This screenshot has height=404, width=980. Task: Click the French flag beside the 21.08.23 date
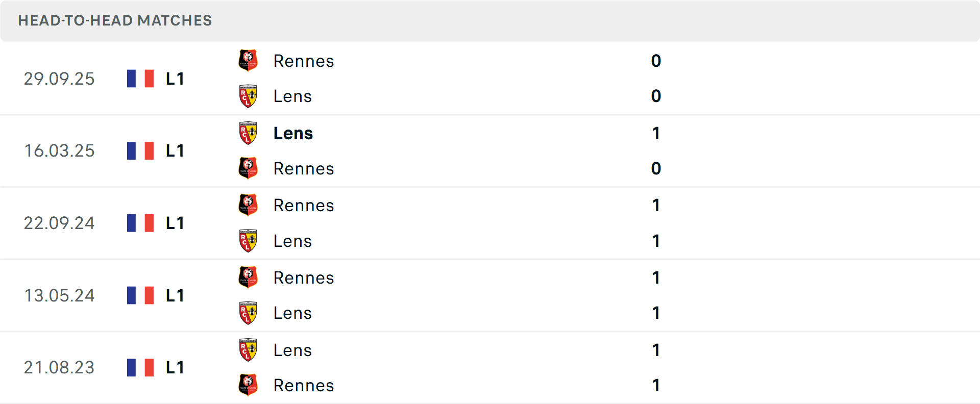pyautogui.click(x=140, y=367)
